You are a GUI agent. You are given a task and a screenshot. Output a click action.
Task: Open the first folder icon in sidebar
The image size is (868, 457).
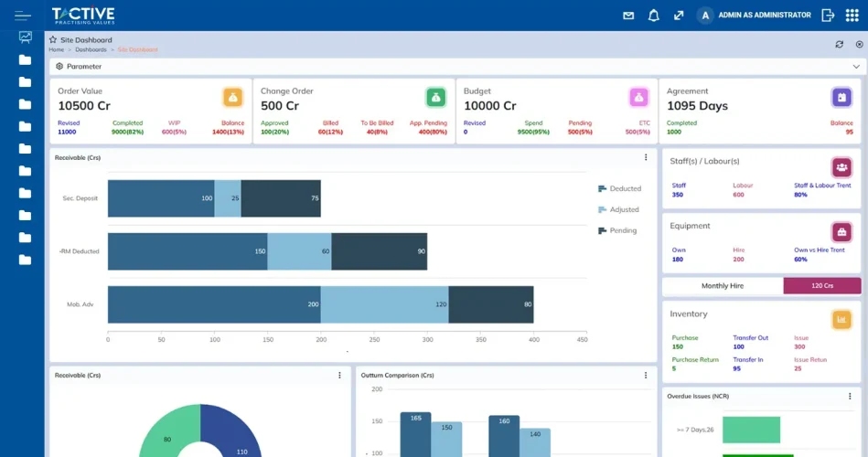click(25, 59)
